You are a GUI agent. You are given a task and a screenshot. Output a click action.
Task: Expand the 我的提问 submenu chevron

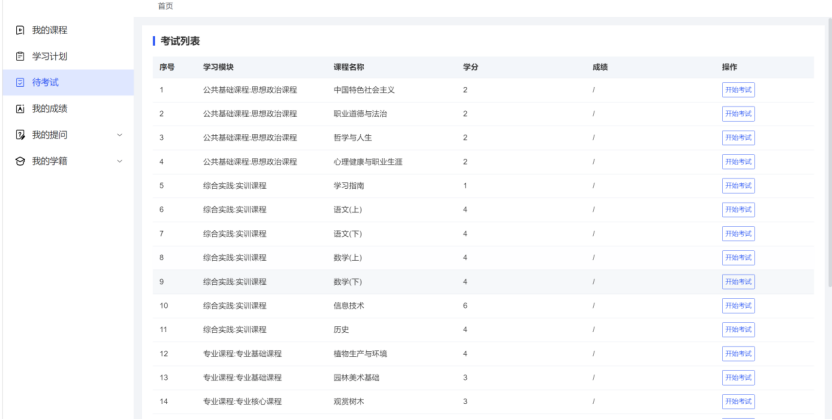click(120, 135)
